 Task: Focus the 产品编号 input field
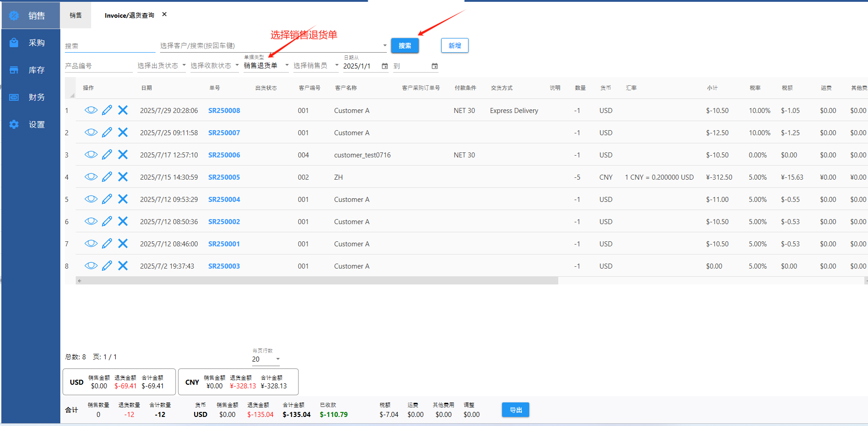98,66
